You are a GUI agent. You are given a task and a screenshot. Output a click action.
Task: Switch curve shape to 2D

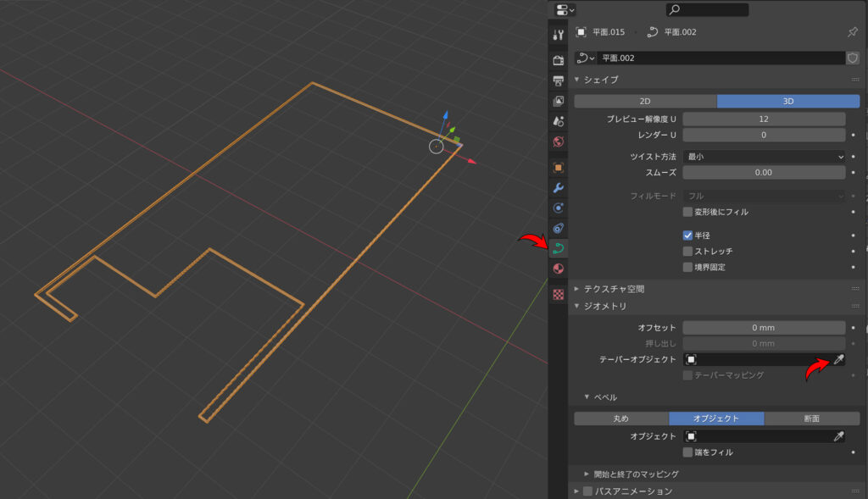(x=645, y=101)
